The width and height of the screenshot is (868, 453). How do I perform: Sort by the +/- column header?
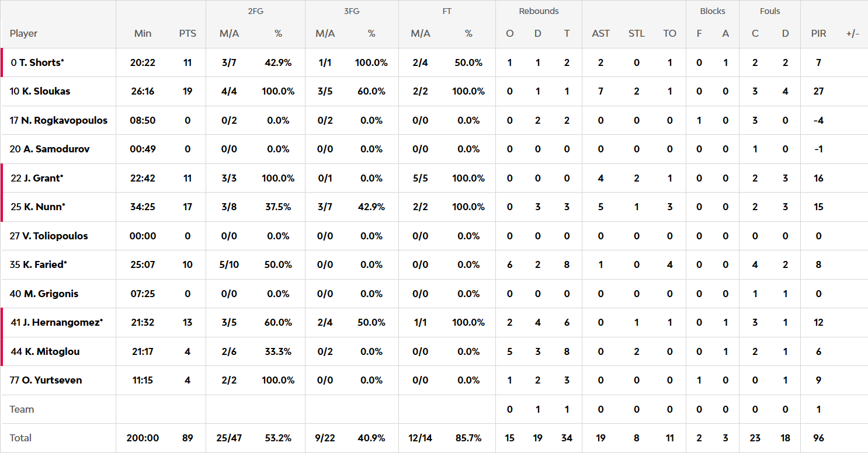coord(852,33)
